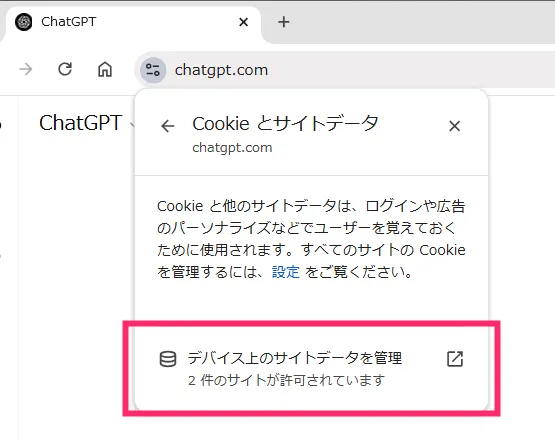This screenshot has width=555, height=439.
Task: Click the external-link icon on site data row
Action: click(x=455, y=359)
